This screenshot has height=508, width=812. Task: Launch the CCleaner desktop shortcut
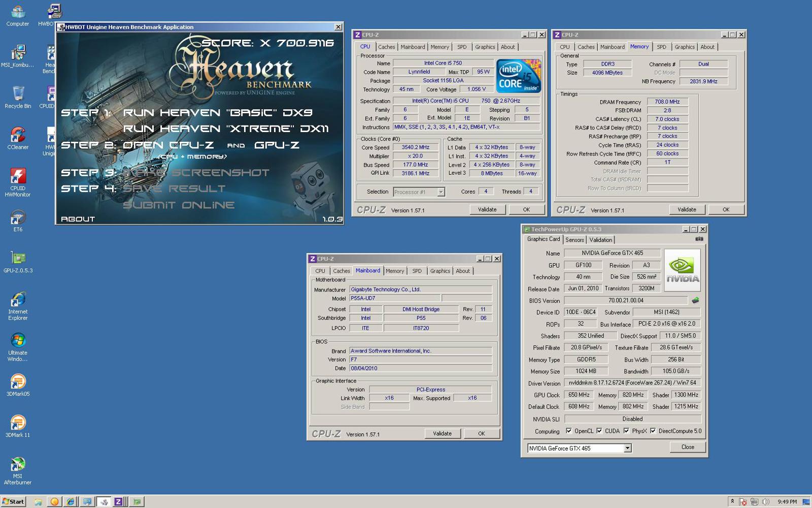pos(18,138)
